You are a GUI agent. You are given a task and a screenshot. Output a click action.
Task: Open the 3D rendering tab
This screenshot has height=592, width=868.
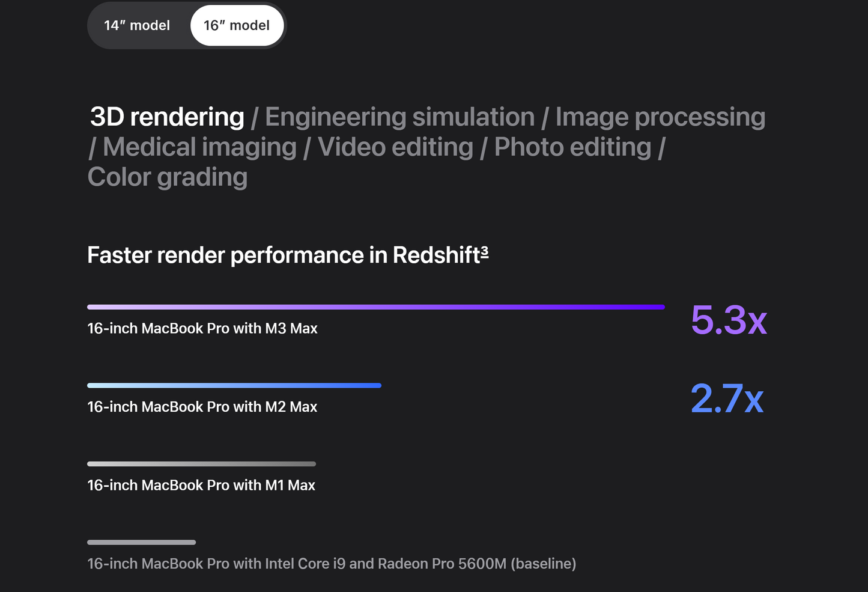point(167,117)
